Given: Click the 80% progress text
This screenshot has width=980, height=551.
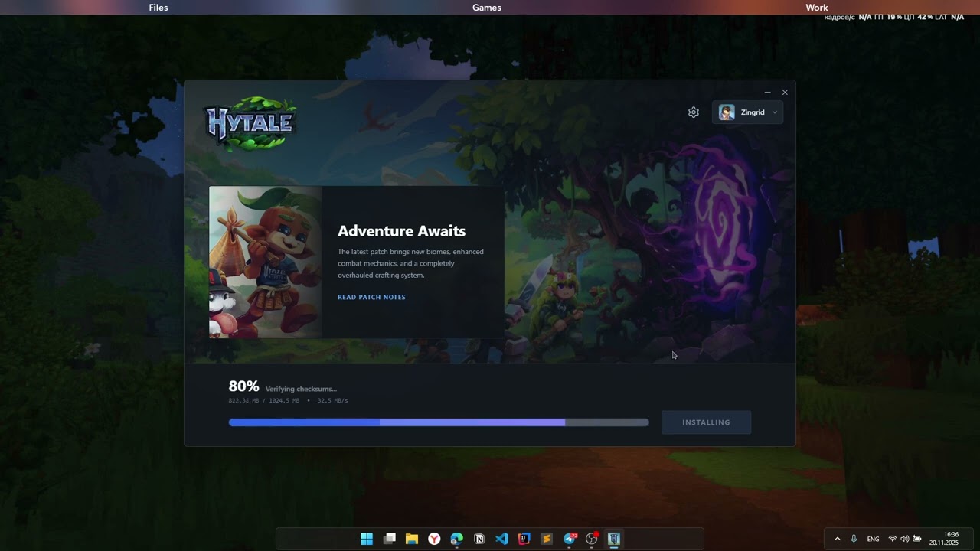Looking at the screenshot, I should (x=243, y=386).
